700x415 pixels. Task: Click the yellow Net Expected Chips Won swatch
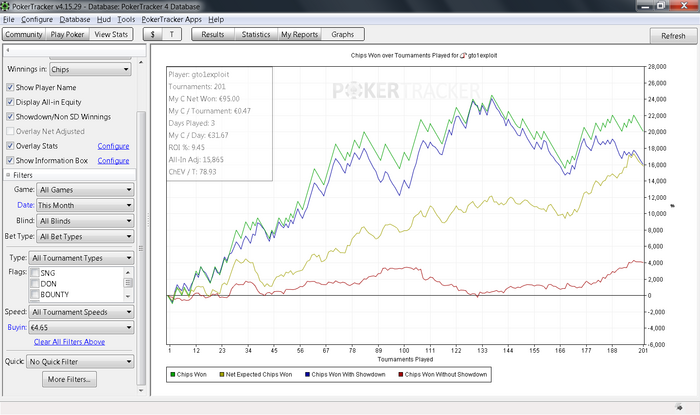(x=221, y=374)
